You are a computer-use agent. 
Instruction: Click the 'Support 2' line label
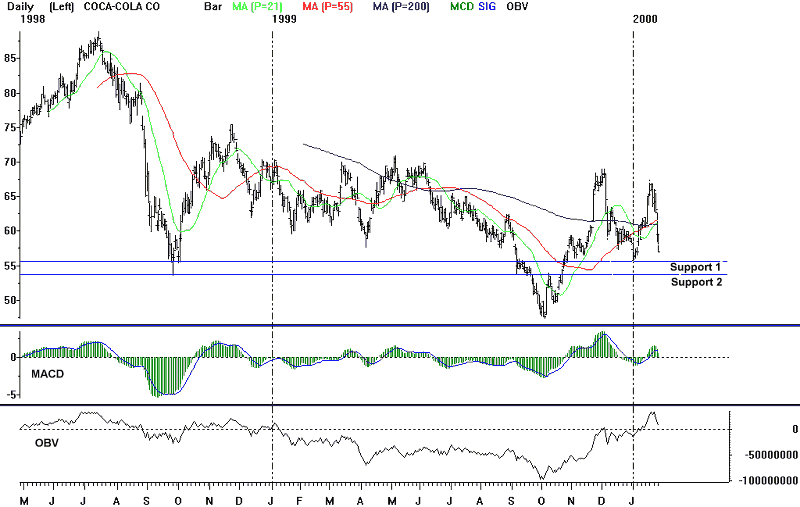point(696,282)
